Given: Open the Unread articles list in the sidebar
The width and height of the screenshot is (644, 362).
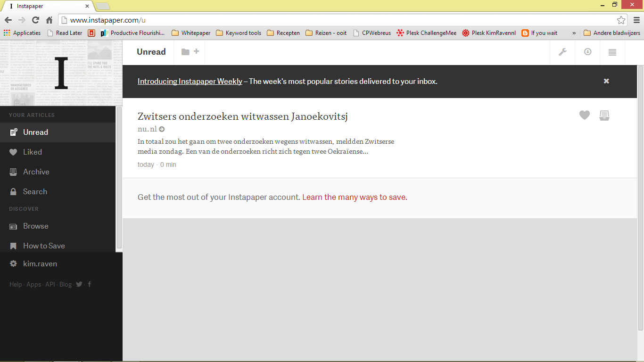Looking at the screenshot, I should 58,132.
